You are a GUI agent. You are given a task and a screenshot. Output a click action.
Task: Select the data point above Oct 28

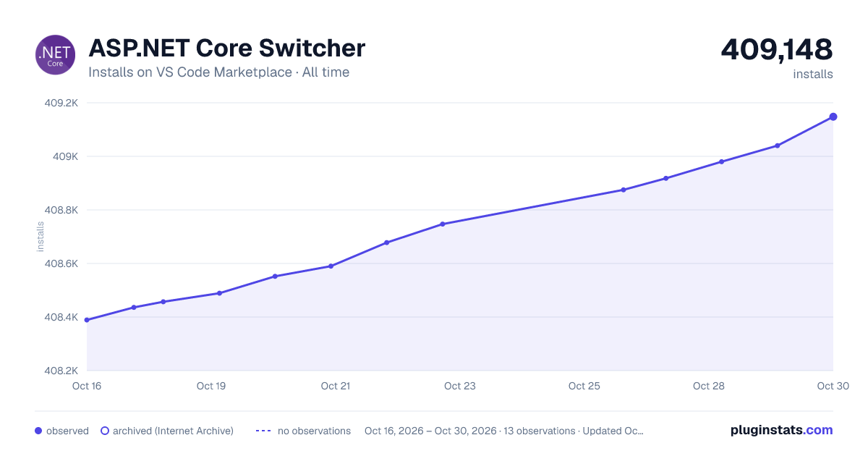click(x=722, y=161)
